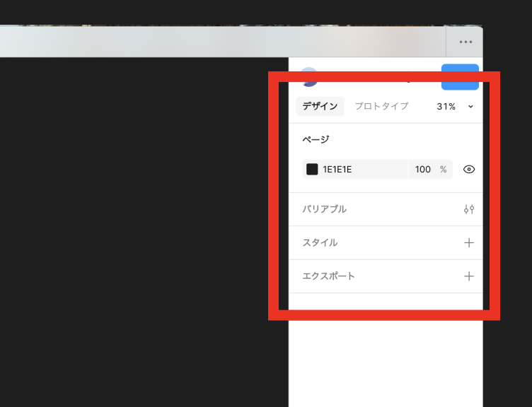
Task: Switch to the プロトタイプ tab
Action: pyautogui.click(x=381, y=107)
